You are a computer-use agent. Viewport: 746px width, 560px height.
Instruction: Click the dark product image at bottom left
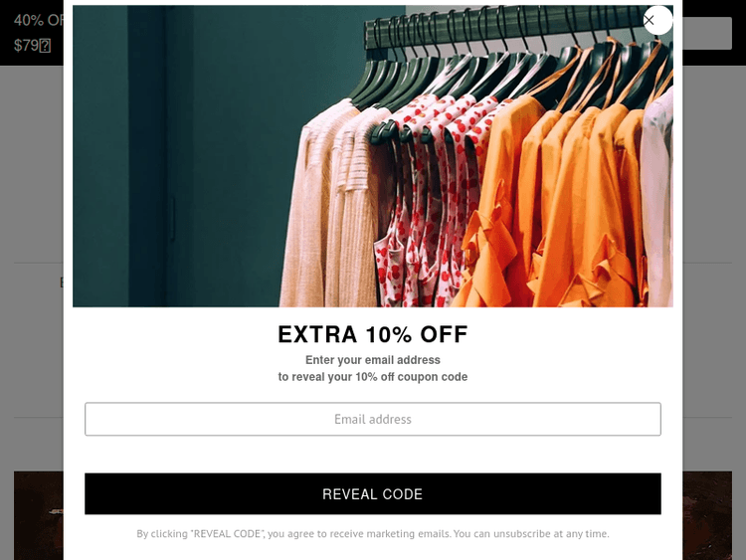tap(39, 516)
